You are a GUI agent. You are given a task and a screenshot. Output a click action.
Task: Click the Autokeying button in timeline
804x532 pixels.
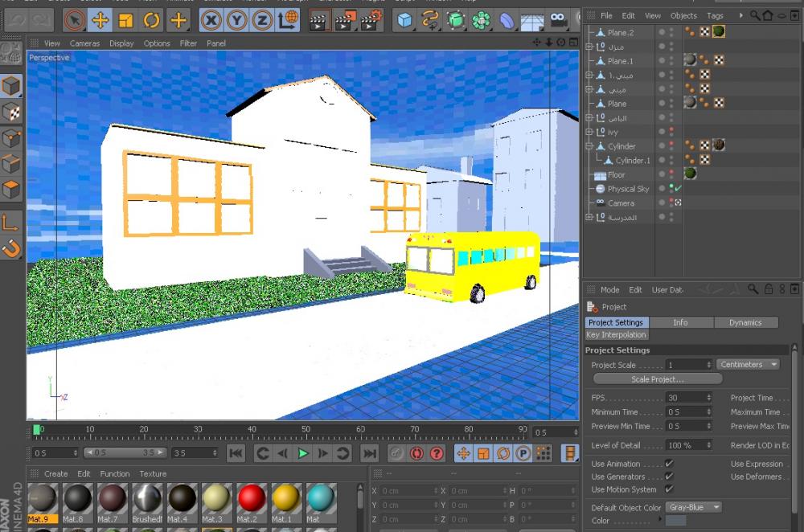point(416,453)
